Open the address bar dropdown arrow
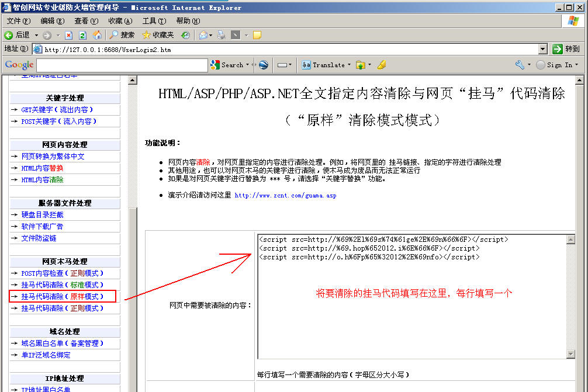The image size is (588, 392). coord(542,49)
